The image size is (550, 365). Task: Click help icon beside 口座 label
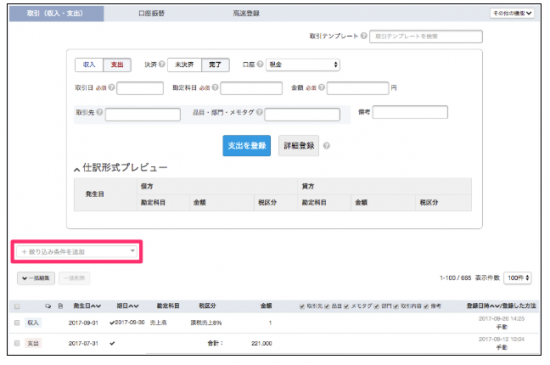pos(260,64)
